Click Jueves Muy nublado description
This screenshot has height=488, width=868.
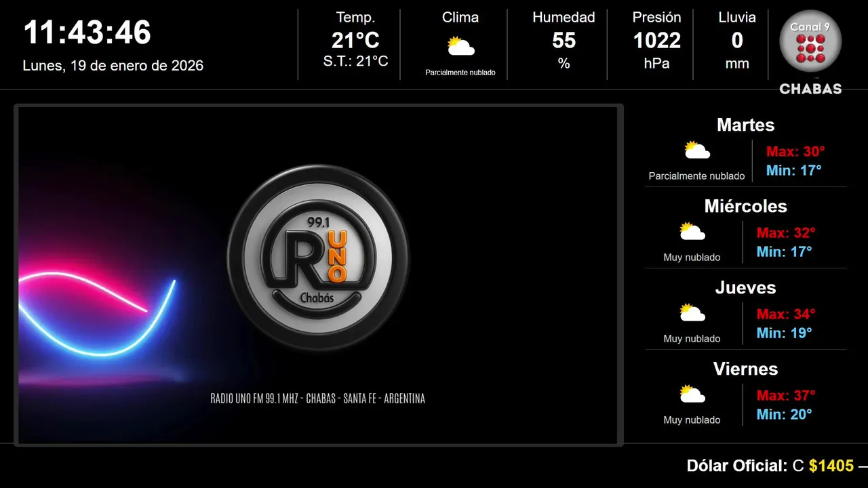[x=692, y=339]
